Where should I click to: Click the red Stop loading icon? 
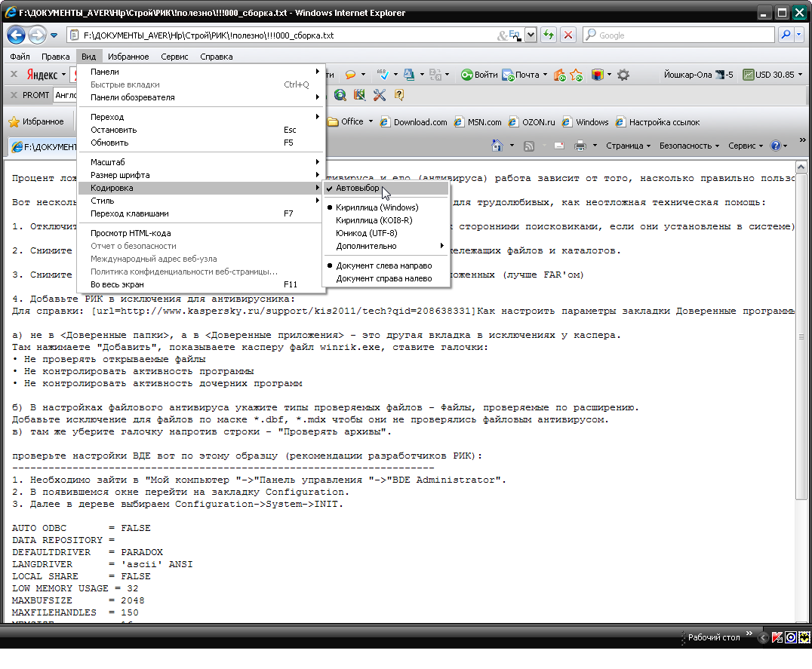[x=568, y=35]
